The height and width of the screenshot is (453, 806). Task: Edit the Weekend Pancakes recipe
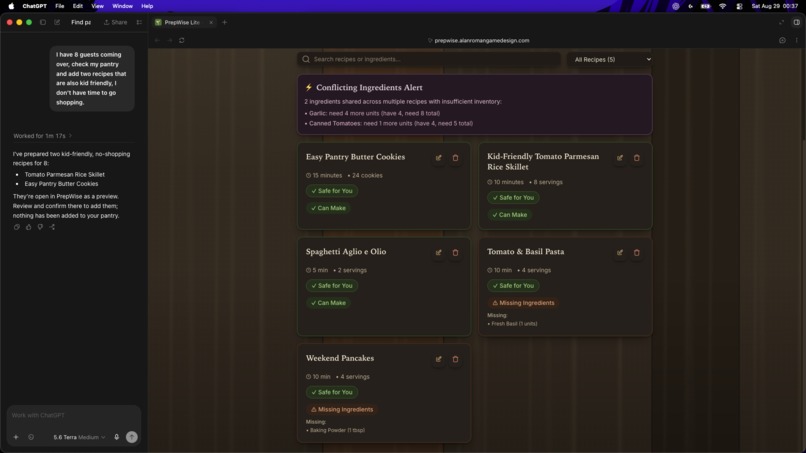pyautogui.click(x=438, y=359)
